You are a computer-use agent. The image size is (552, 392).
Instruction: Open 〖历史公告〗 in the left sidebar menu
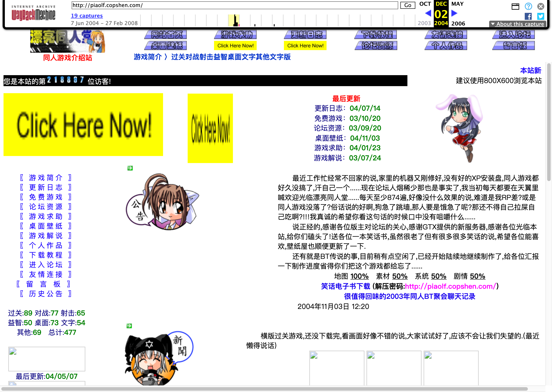46,294
